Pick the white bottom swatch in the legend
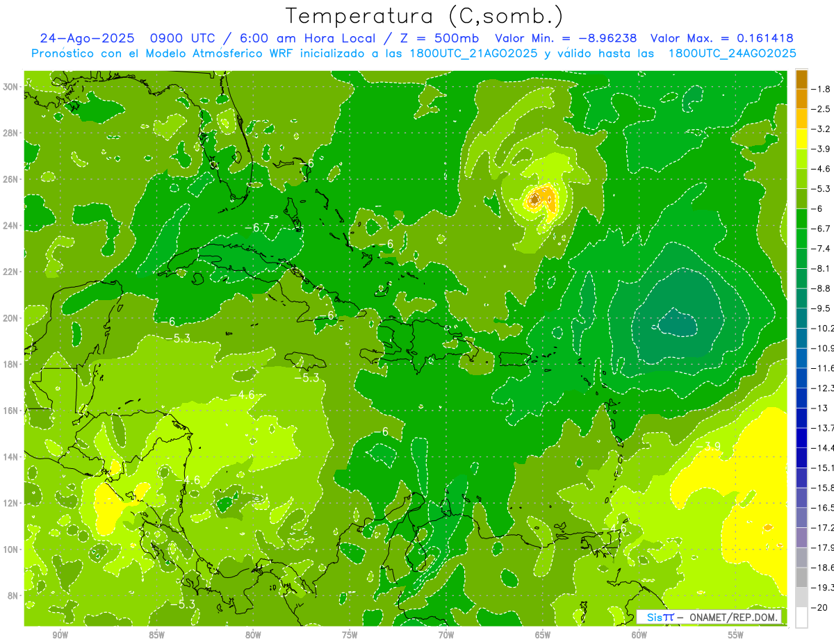Viewport: 834px width, 644px height. (x=801, y=617)
